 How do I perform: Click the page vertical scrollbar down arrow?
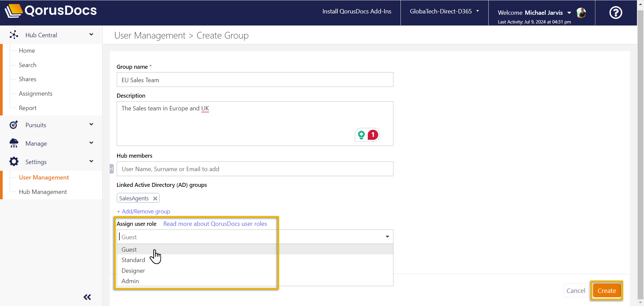click(640, 303)
